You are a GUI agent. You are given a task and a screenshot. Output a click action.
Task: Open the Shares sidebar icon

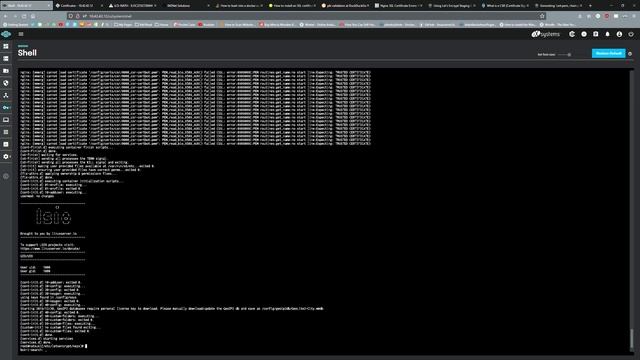pos(6,71)
